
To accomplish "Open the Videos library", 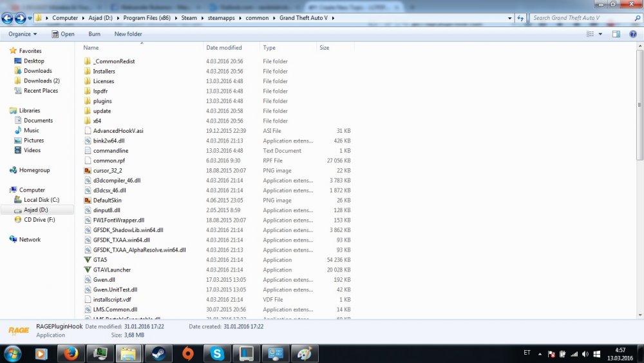I will click(x=32, y=150).
